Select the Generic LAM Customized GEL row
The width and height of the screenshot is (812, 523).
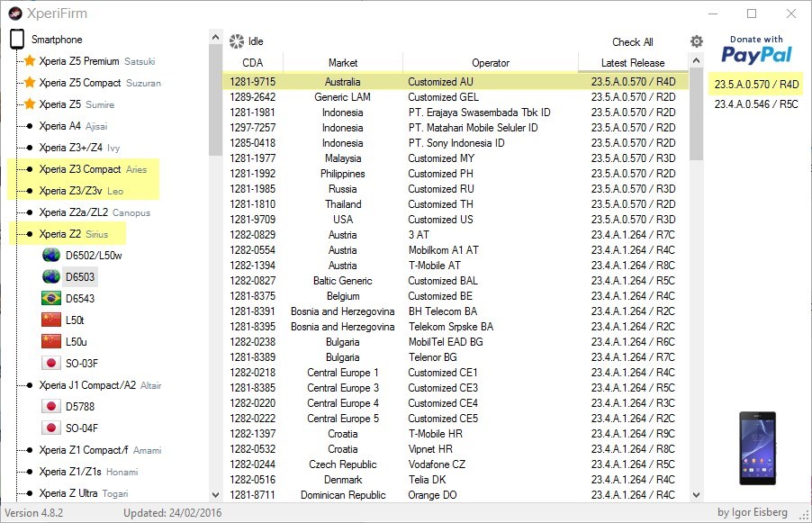[x=456, y=97]
